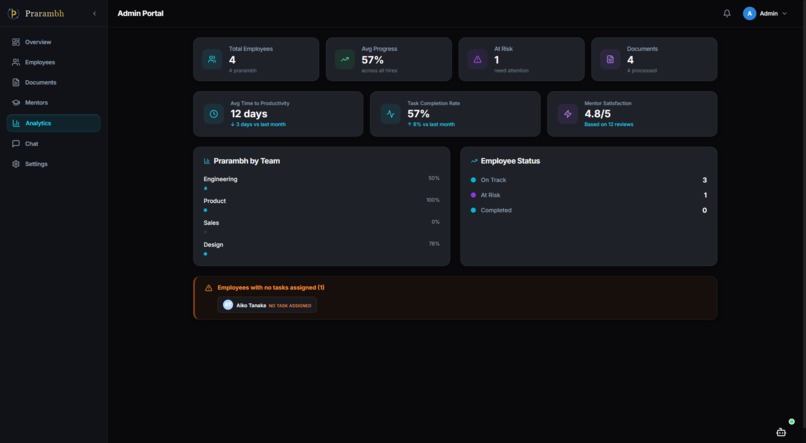This screenshot has height=443, width=806.
Task: Click the At Risk status row
Action: coord(589,195)
